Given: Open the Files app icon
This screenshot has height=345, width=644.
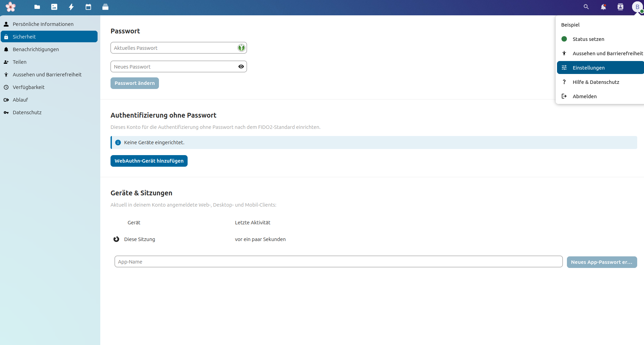Looking at the screenshot, I should point(37,7).
